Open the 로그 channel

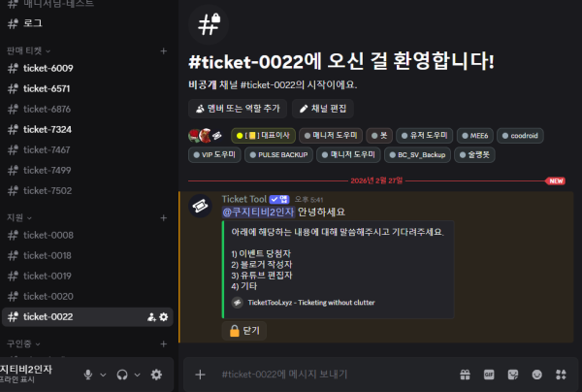(x=33, y=22)
